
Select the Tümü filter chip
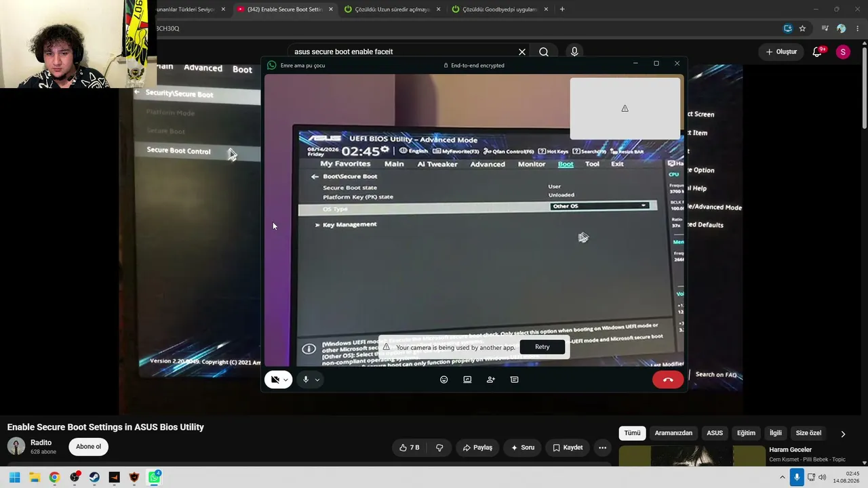[632, 433]
